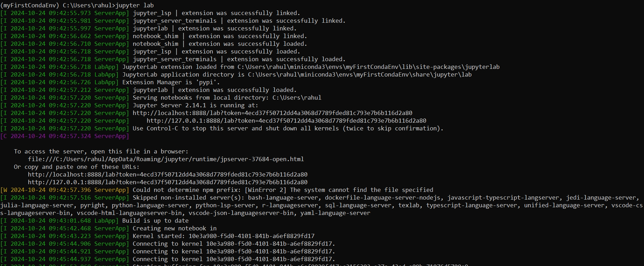Viewport: 644px width, 266px height.
Task: Click the 'Kernel started' log line
Action: [x=157, y=236]
